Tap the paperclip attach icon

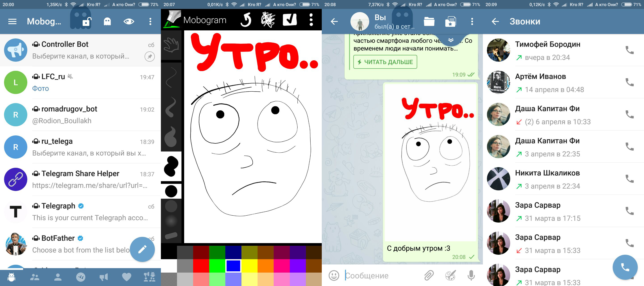coord(429,275)
